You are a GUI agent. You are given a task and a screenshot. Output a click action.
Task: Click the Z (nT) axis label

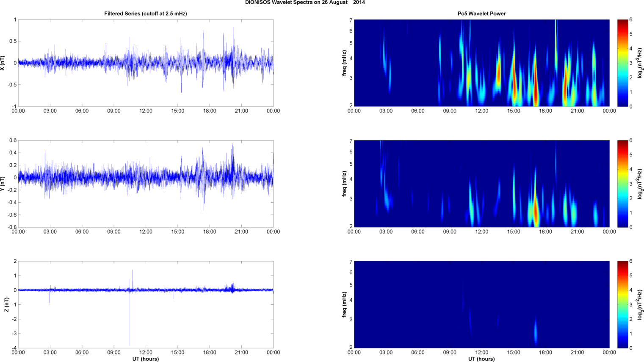pos(6,304)
